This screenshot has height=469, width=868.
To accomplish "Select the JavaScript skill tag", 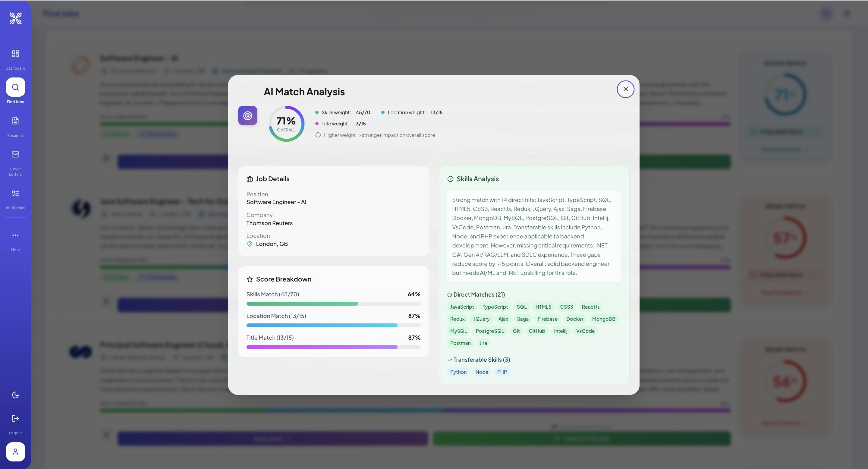I will pos(462,307).
